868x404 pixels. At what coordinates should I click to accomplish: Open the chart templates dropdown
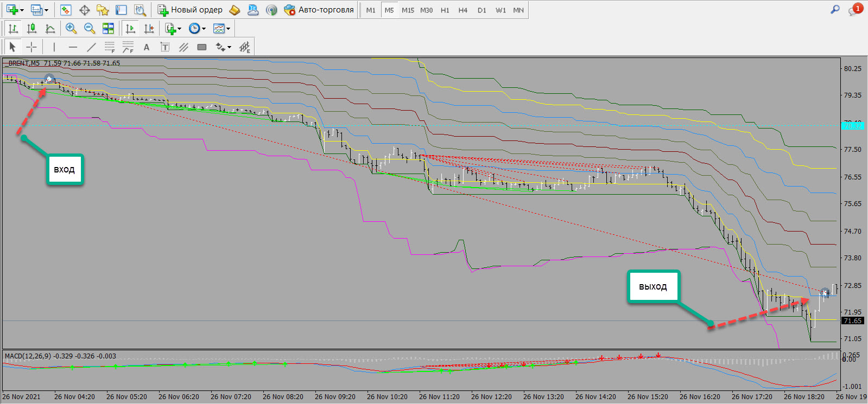(228, 29)
